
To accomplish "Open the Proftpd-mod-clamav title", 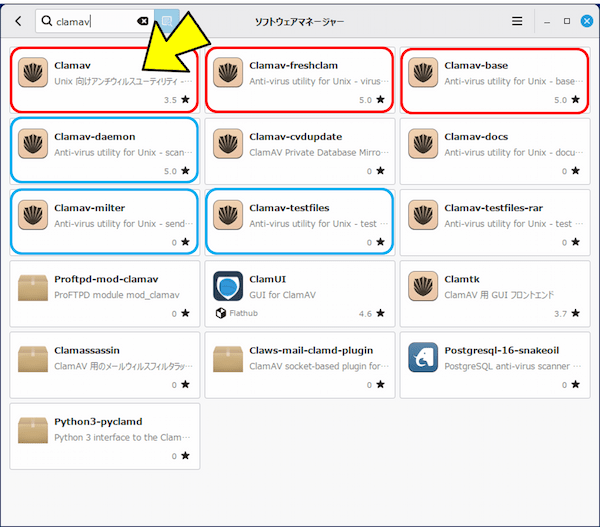I will tap(106, 279).
